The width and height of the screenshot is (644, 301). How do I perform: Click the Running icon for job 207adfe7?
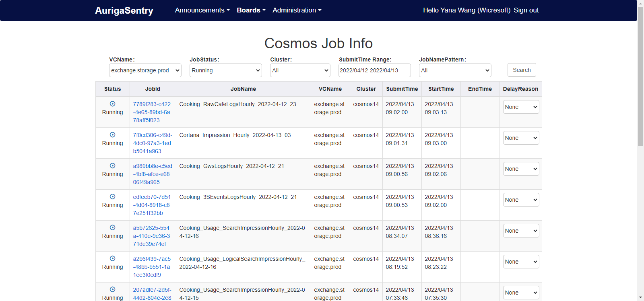[113, 289]
